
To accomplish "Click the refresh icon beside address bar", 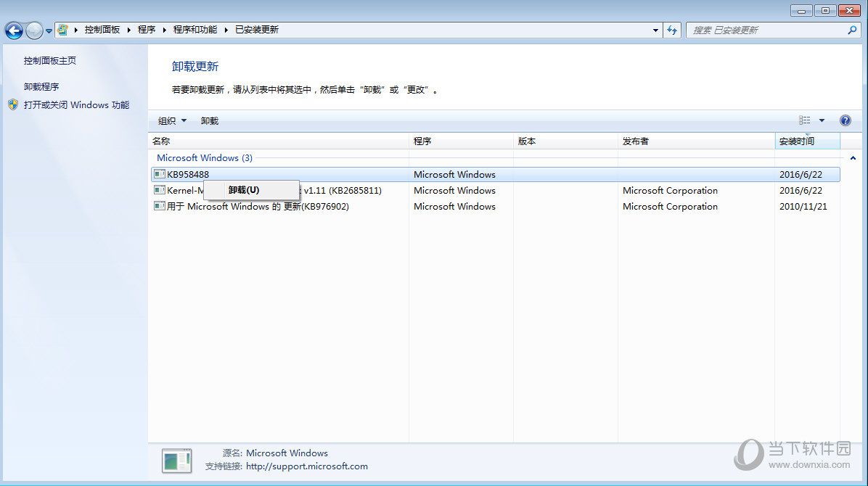I will point(672,30).
